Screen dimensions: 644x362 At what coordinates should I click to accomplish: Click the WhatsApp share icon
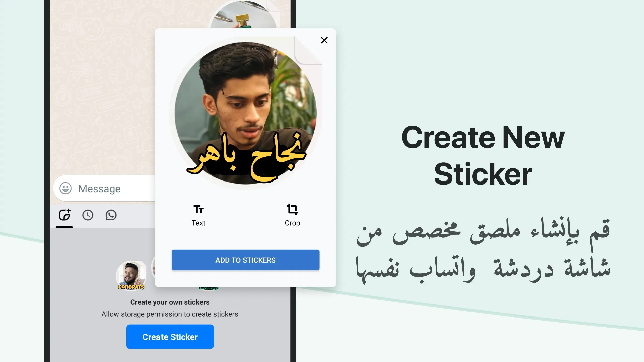111,215
